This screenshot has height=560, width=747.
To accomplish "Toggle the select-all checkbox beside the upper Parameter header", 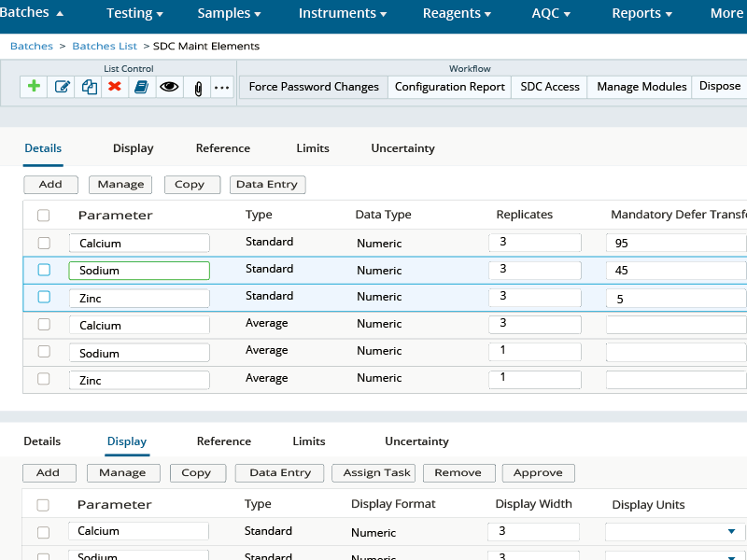I will click(x=44, y=216).
